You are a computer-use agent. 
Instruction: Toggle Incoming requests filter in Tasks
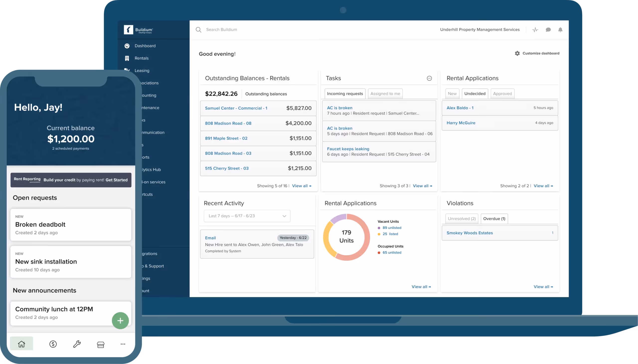(345, 94)
